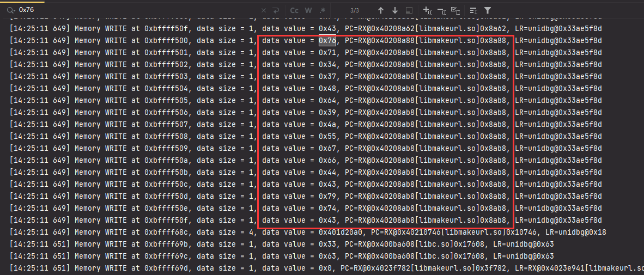Go to previous occurrence with up arrow
The height and width of the screenshot is (275, 644).
pyautogui.click(x=381, y=10)
